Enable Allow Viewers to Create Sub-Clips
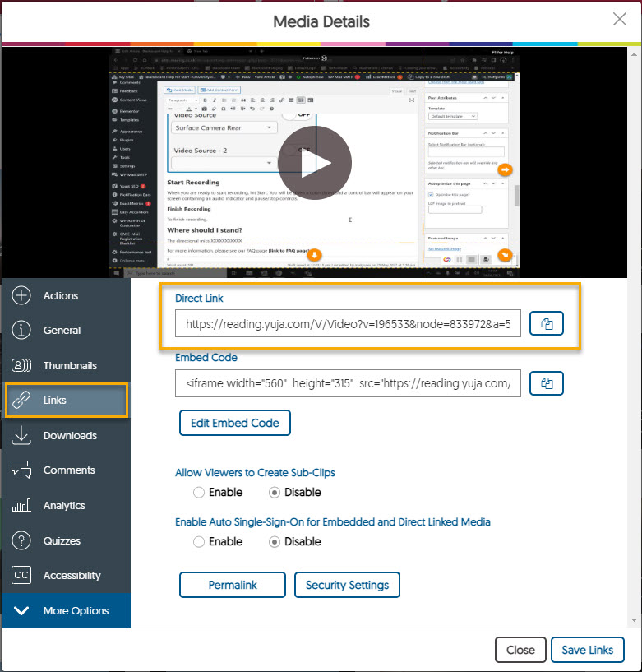This screenshot has height=672, width=642. point(198,493)
